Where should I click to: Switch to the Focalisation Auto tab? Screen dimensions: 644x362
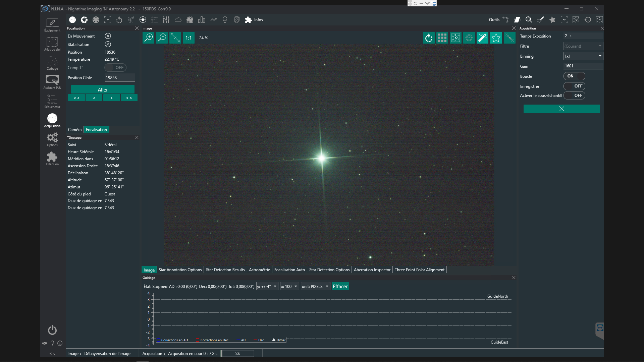pos(289,270)
